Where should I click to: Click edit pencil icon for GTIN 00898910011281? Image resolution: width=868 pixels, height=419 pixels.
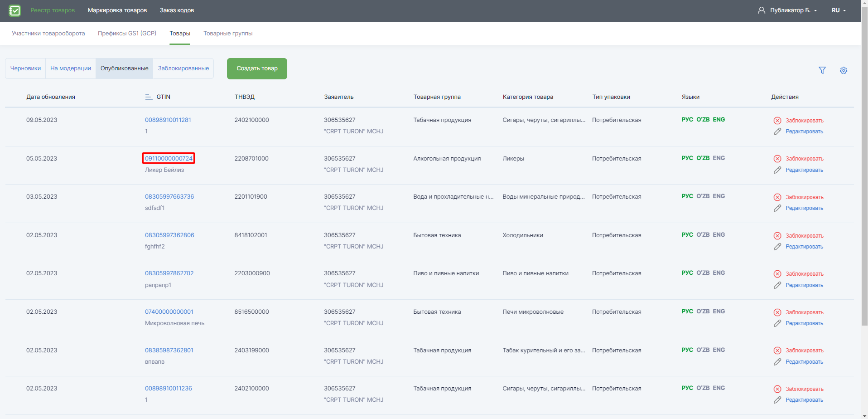point(777,132)
